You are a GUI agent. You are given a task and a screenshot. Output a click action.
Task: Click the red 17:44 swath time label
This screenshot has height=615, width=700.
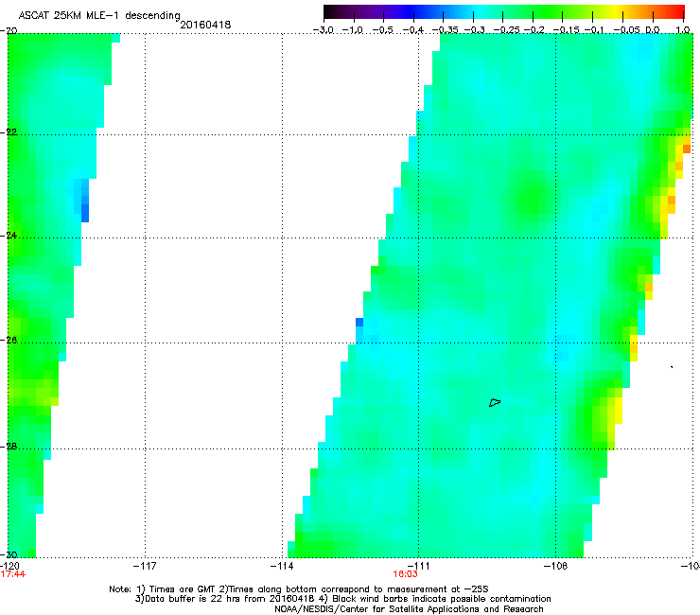(x=13, y=574)
